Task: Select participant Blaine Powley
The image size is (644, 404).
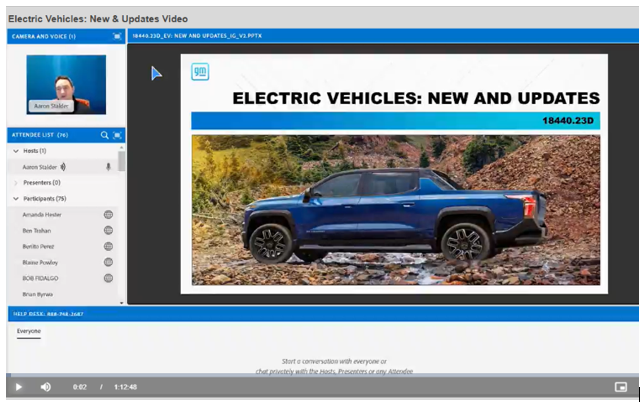Action: click(x=41, y=262)
